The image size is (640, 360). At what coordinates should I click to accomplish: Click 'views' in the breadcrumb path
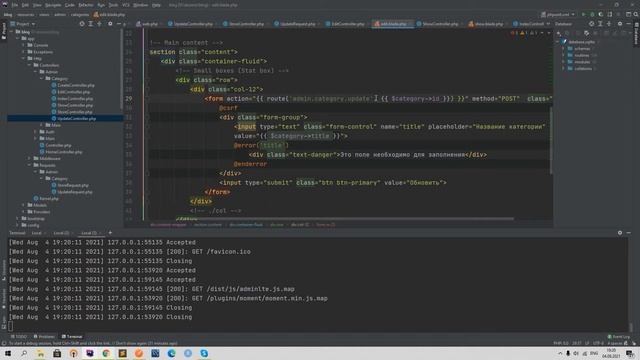click(x=44, y=15)
